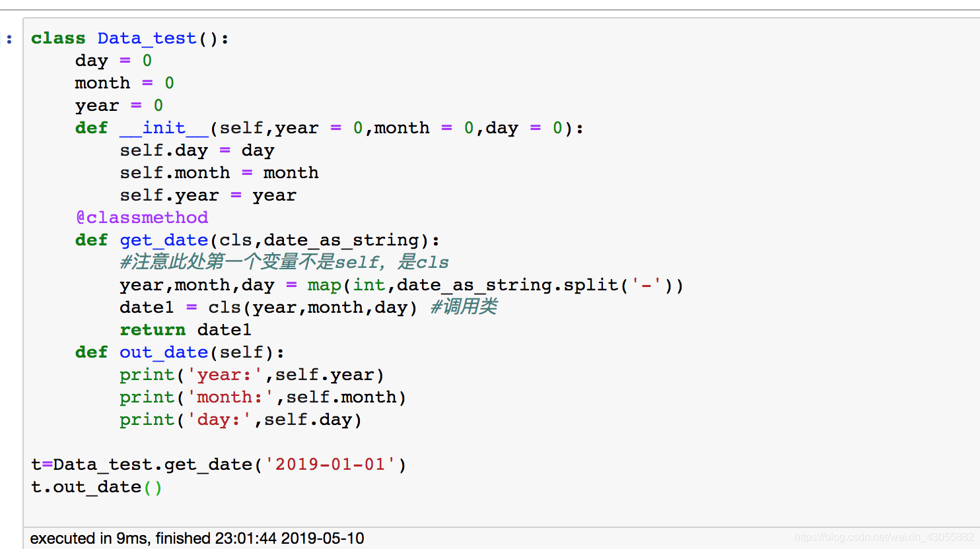Click the 'month = 0' class attribute line

point(125,84)
